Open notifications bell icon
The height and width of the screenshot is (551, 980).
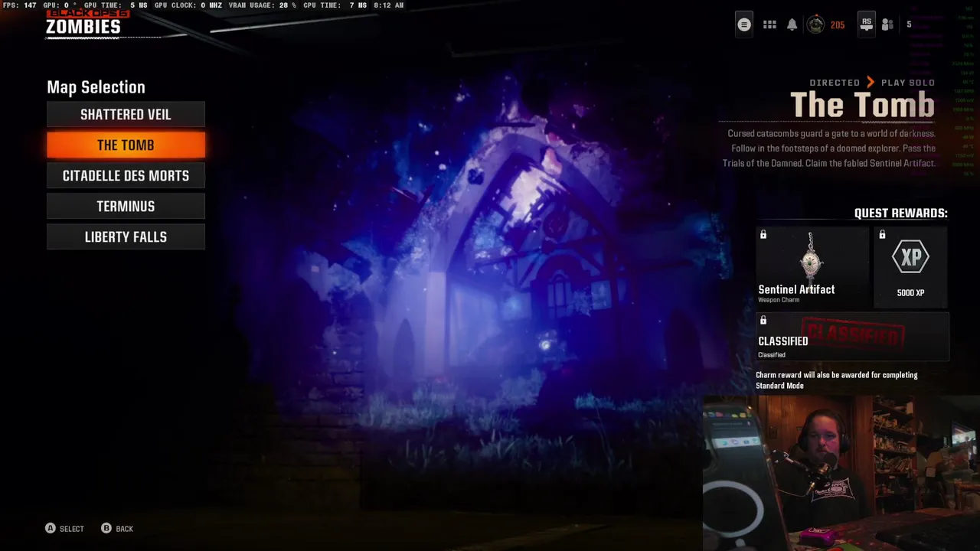792,24
